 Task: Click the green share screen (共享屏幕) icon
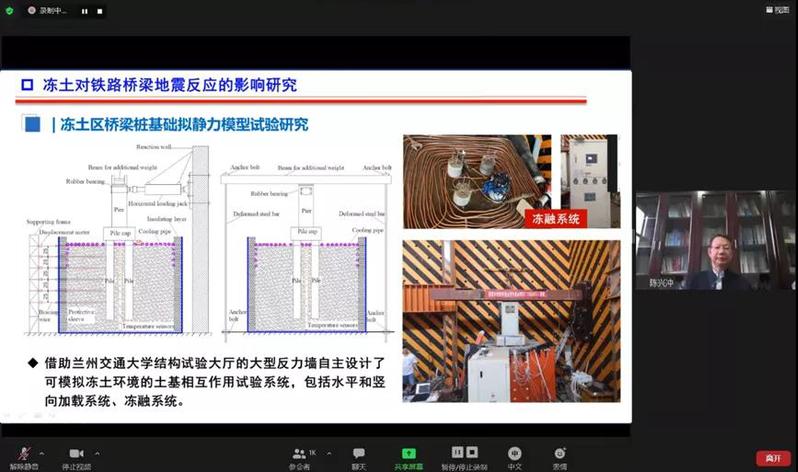[x=408, y=454]
